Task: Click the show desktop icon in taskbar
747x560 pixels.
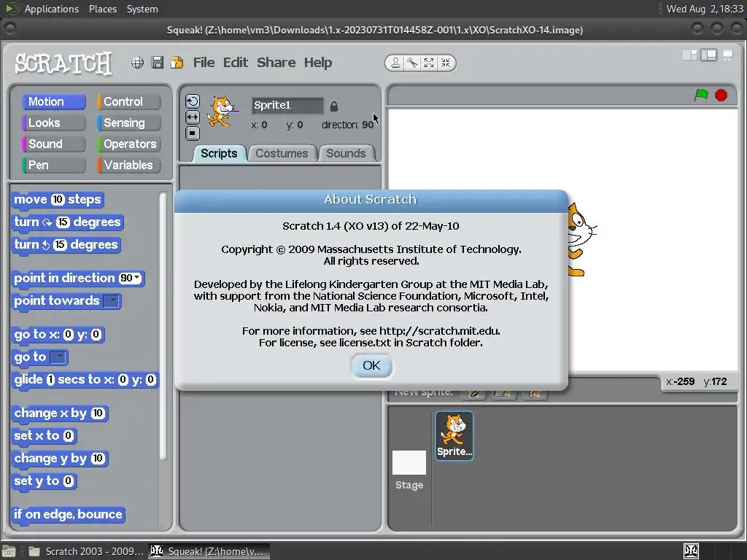Action: 9,551
